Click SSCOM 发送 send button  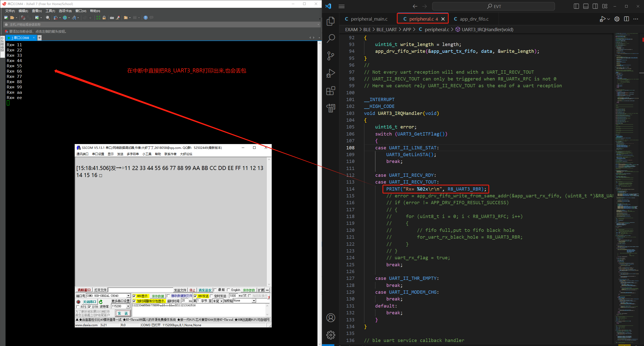[x=123, y=313]
